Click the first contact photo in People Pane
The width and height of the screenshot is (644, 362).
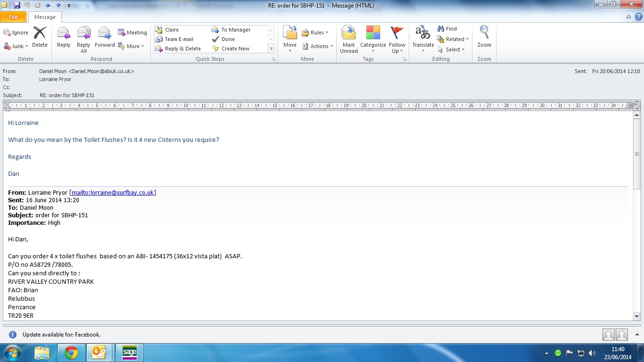click(609, 335)
